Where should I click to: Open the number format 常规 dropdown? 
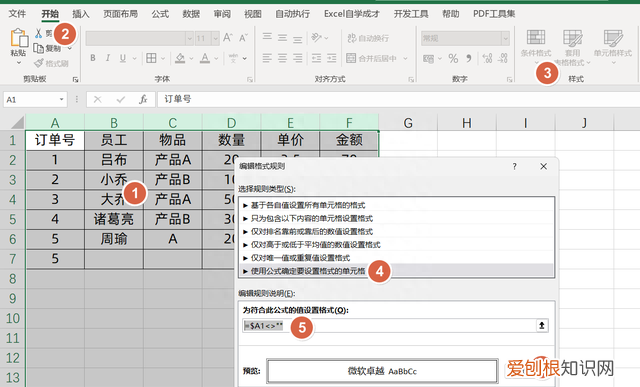[x=506, y=38]
